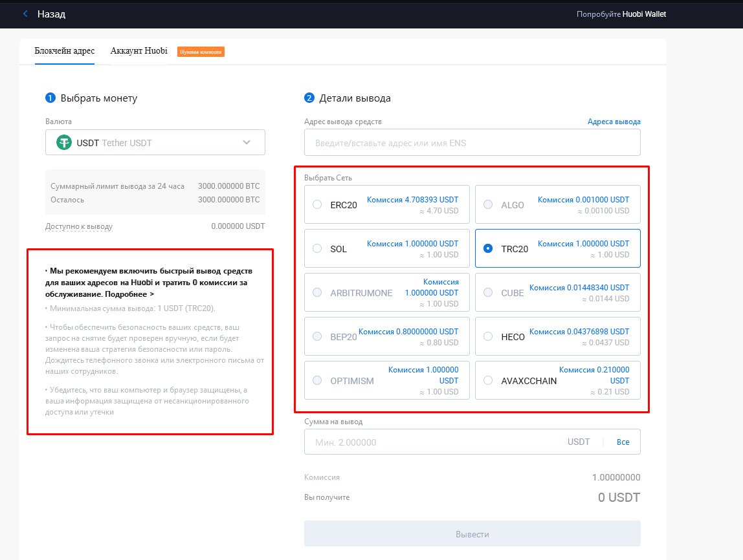The width and height of the screenshot is (743, 560).
Task: Select the TRC20 network radio button
Action: click(488, 248)
